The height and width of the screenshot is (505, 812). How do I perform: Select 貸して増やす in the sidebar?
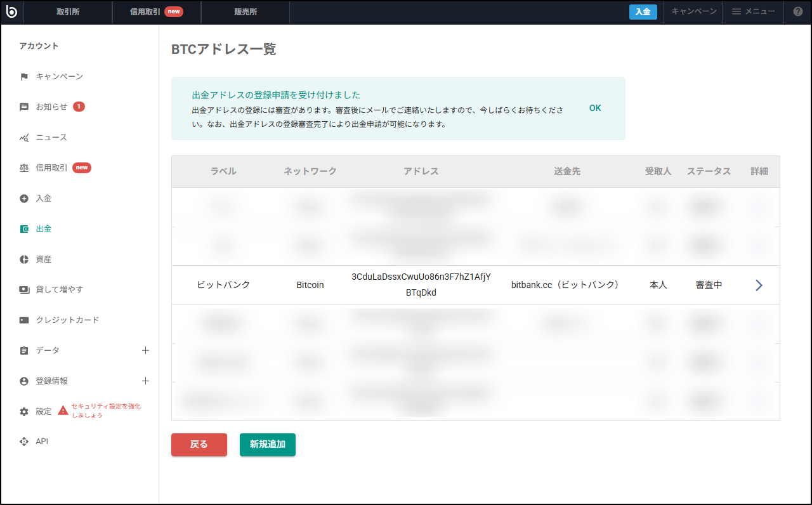coord(60,290)
